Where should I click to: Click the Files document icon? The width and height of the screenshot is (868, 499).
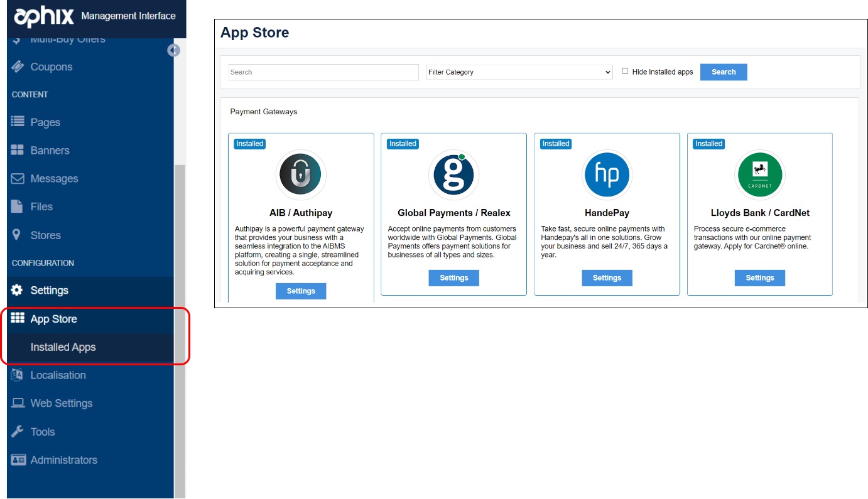(x=18, y=207)
